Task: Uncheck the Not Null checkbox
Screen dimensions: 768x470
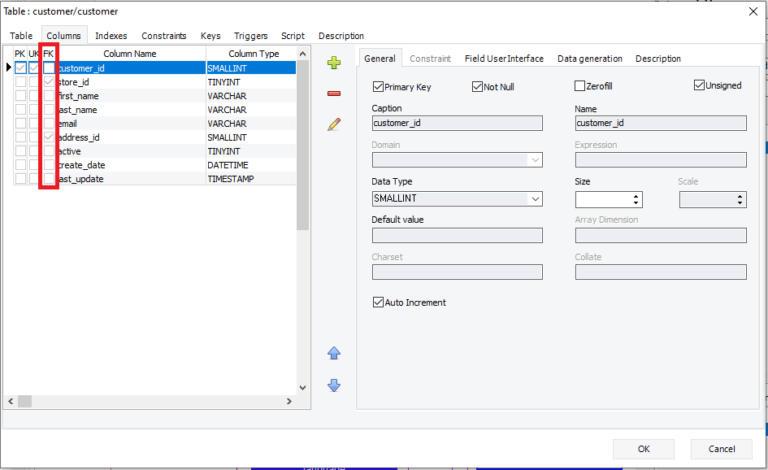Action: pyautogui.click(x=477, y=86)
